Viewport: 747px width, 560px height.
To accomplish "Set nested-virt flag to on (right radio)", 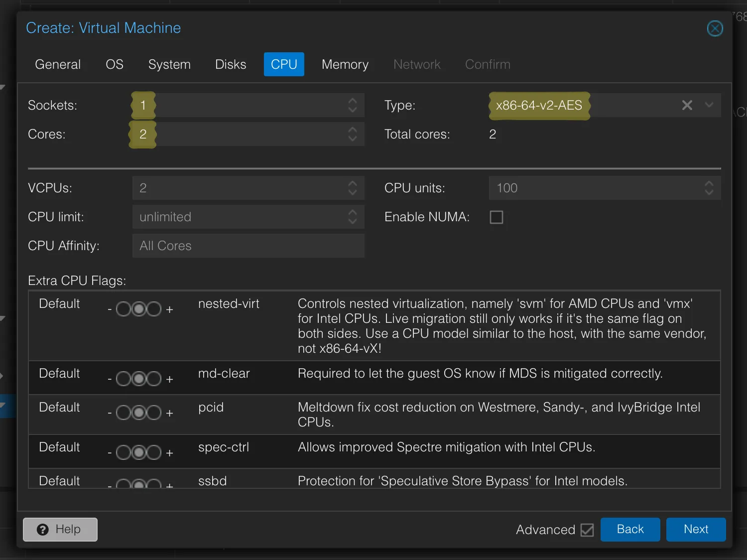I will [154, 309].
